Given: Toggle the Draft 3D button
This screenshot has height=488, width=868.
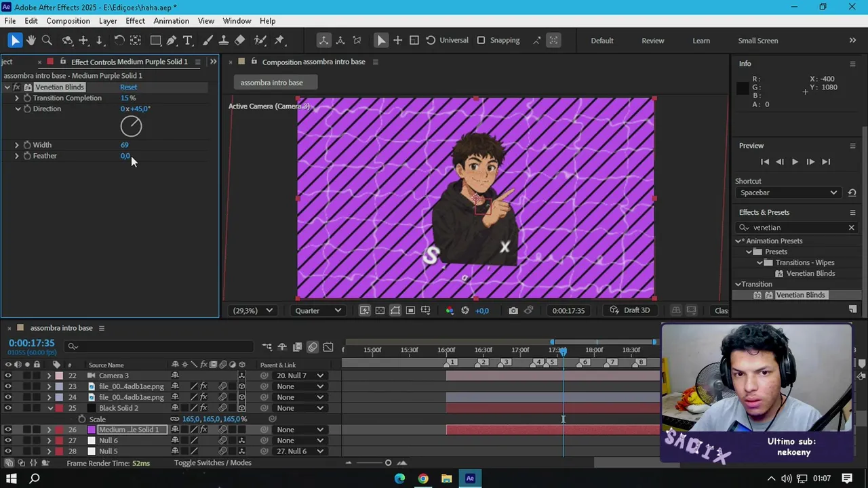Looking at the screenshot, I should click(630, 310).
